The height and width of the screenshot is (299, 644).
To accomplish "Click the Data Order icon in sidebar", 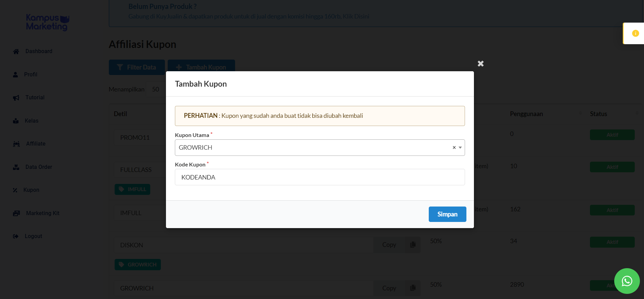I will point(16,167).
